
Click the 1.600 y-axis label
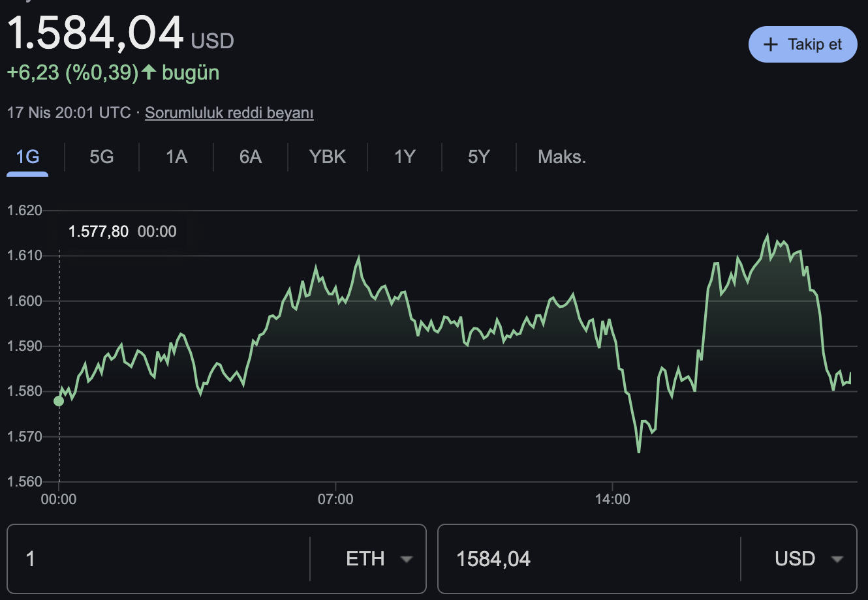point(24,301)
